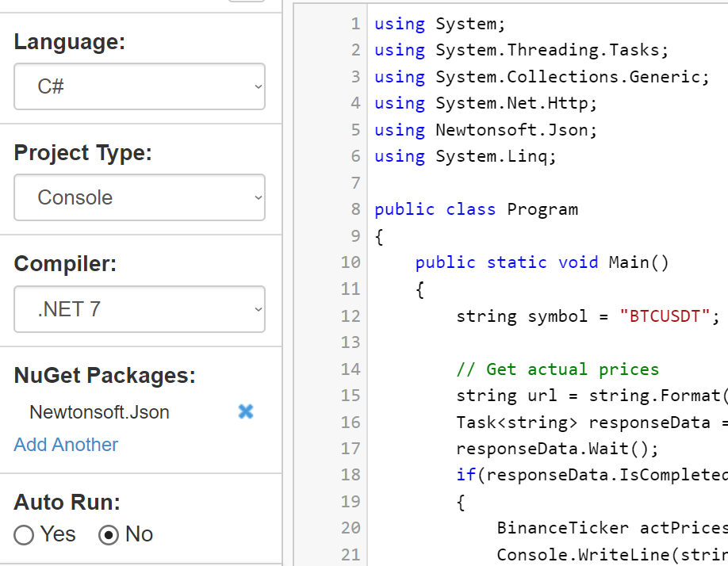
Task: Click the '// Get actual prices' comment
Action: tap(557, 369)
